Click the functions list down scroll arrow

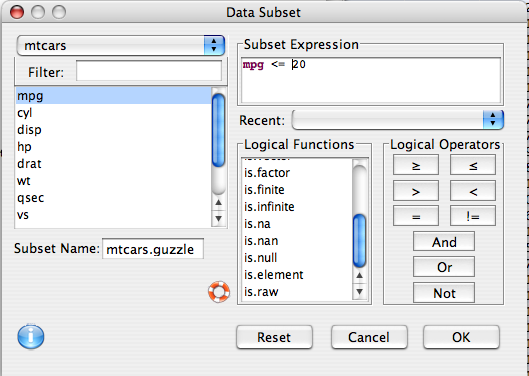[x=360, y=292]
